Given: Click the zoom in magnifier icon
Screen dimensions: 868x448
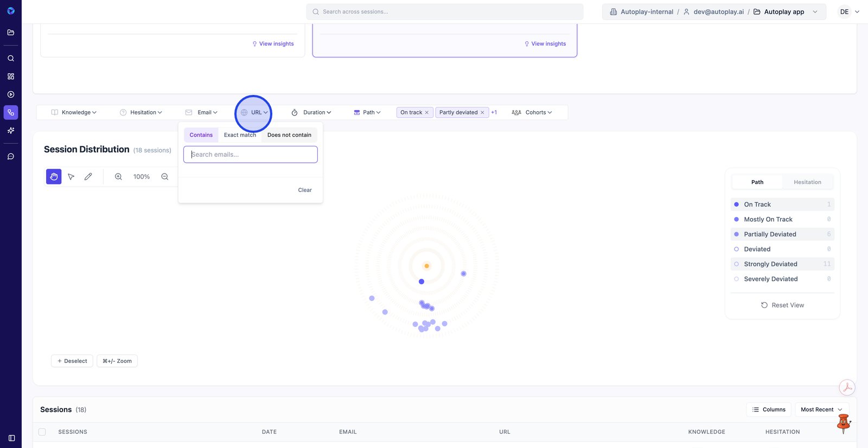Looking at the screenshot, I should point(118,177).
